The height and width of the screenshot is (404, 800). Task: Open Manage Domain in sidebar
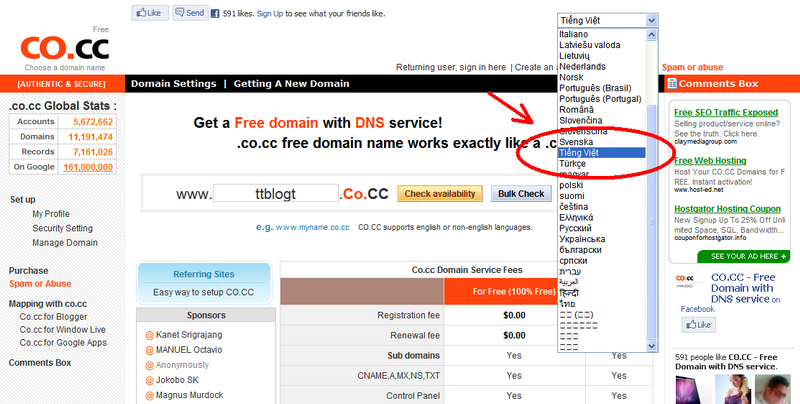click(65, 242)
